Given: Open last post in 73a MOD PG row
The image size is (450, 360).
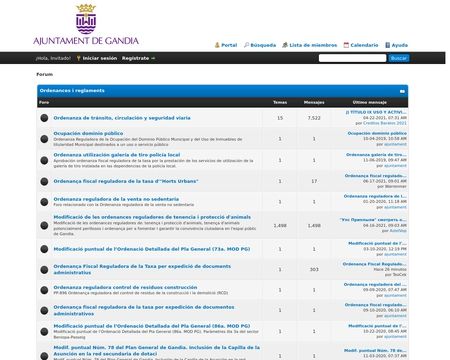Looking at the screenshot, I should tap(377, 244).
